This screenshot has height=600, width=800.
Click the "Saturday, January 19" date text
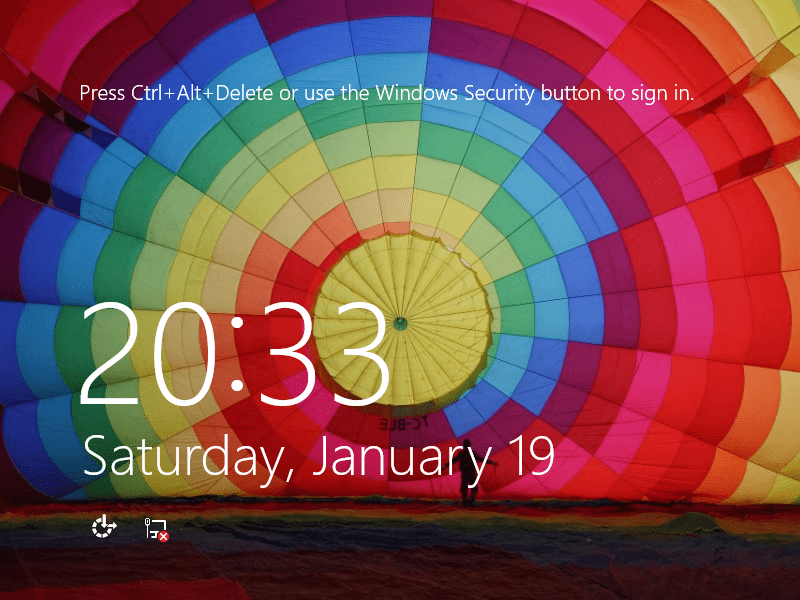point(317,456)
